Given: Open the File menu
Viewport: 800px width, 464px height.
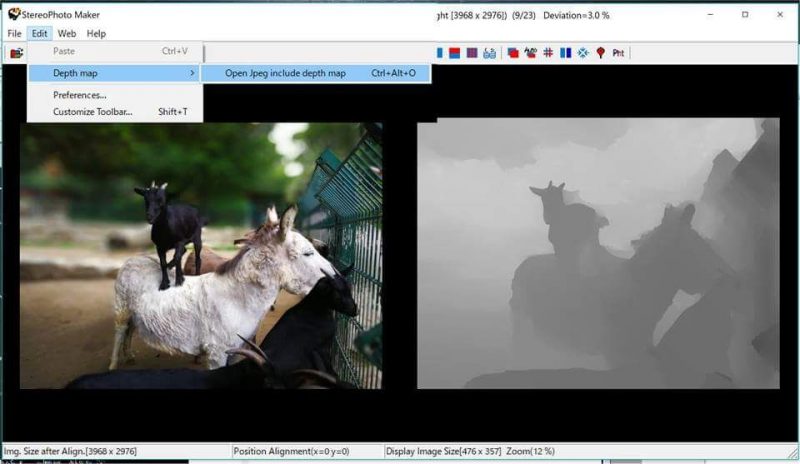Looking at the screenshot, I should [14, 33].
